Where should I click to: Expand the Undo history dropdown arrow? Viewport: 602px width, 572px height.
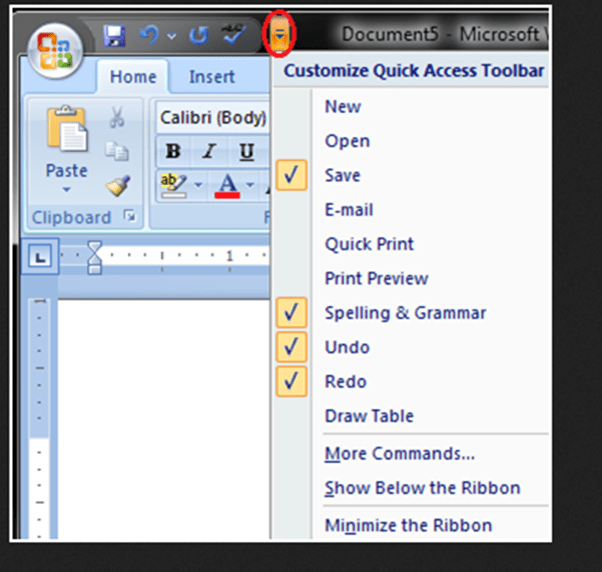click(172, 36)
